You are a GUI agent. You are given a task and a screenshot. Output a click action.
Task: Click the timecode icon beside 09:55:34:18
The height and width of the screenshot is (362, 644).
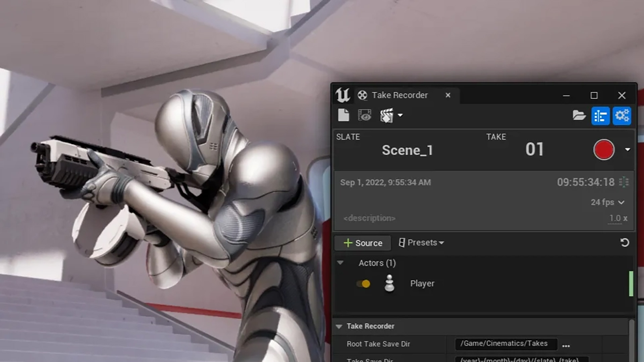624,182
